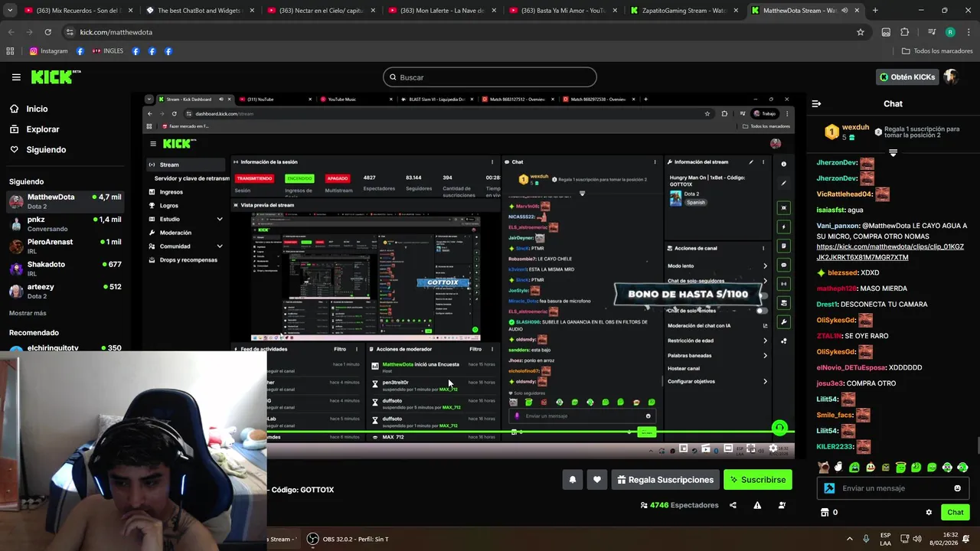The height and width of the screenshot is (551, 980).
Task: Insert the cat emote from quick emote row
Action: 823,467
